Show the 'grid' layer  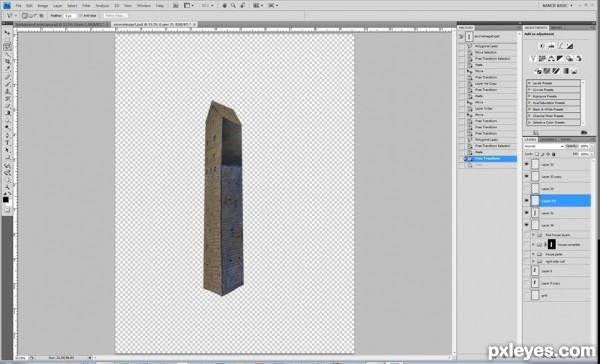[527, 295]
